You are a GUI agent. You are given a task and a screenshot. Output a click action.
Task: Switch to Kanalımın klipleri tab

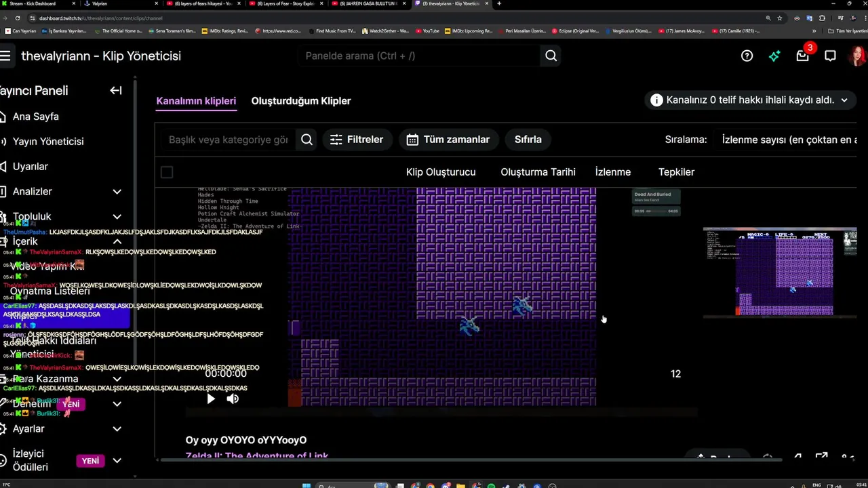point(196,101)
